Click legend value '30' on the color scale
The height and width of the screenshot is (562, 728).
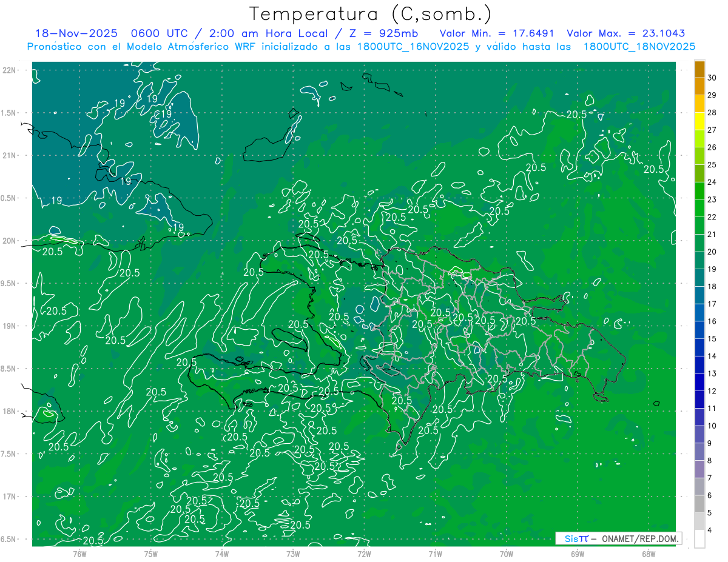(712, 78)
